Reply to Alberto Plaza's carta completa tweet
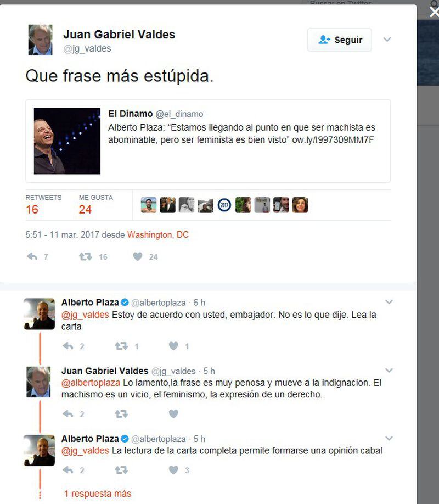 (x=68, y=471)
